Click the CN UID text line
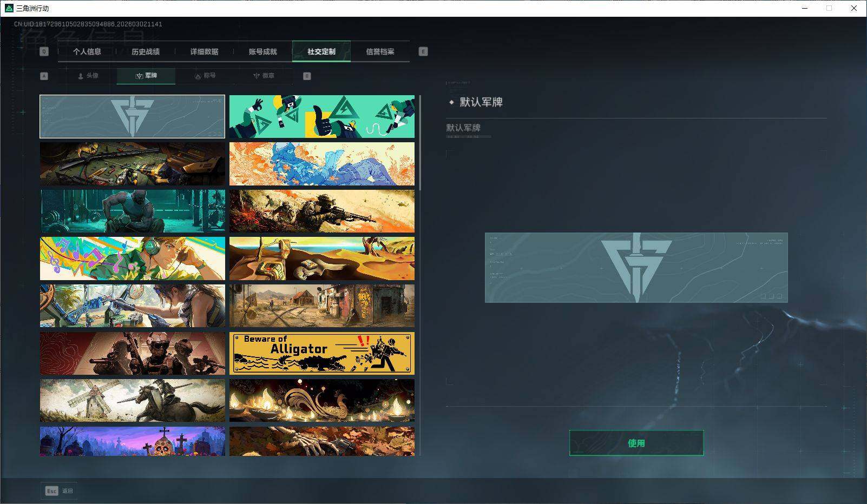867x504 pixels. tap(88, 24)
